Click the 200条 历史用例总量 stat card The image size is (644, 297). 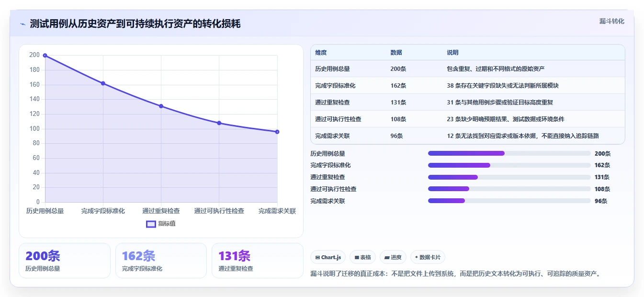click(x=65, y=261)
